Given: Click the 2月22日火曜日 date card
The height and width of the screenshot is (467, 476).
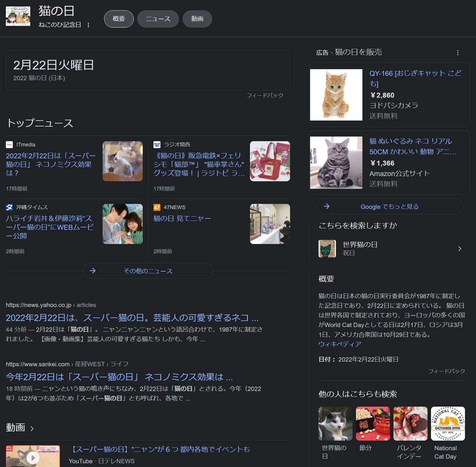Looking at the screenshot, I should [148, 70].
